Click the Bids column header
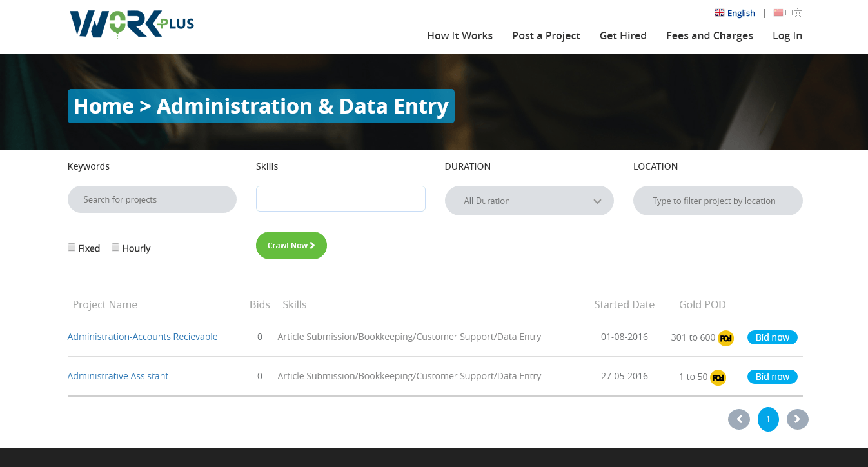This screenshot has width=868, height=467. pyautogui.click(x=260, y=304)
